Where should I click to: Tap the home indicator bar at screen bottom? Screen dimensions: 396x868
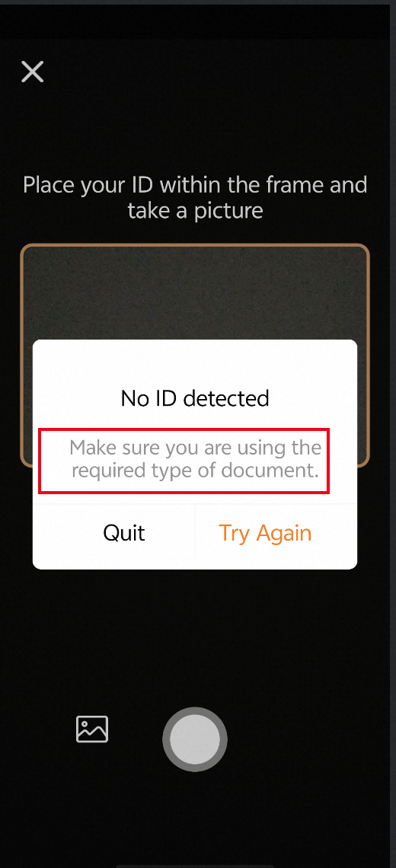coord(195,866)
